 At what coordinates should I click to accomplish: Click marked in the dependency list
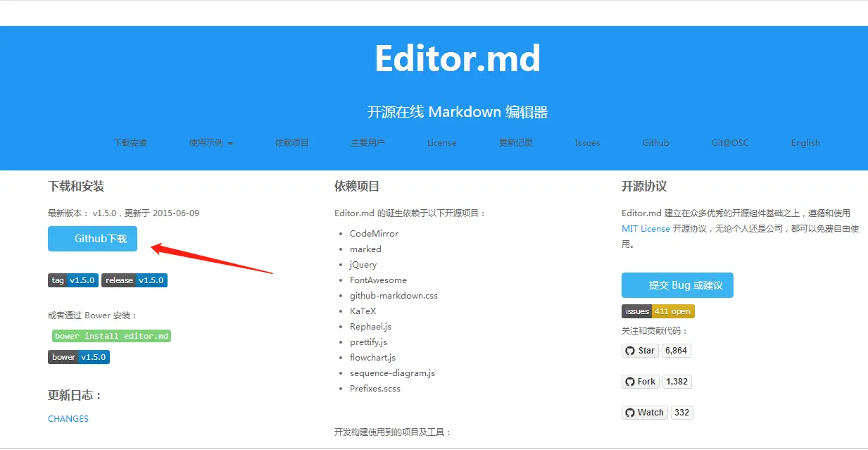(x=365, y=249)
